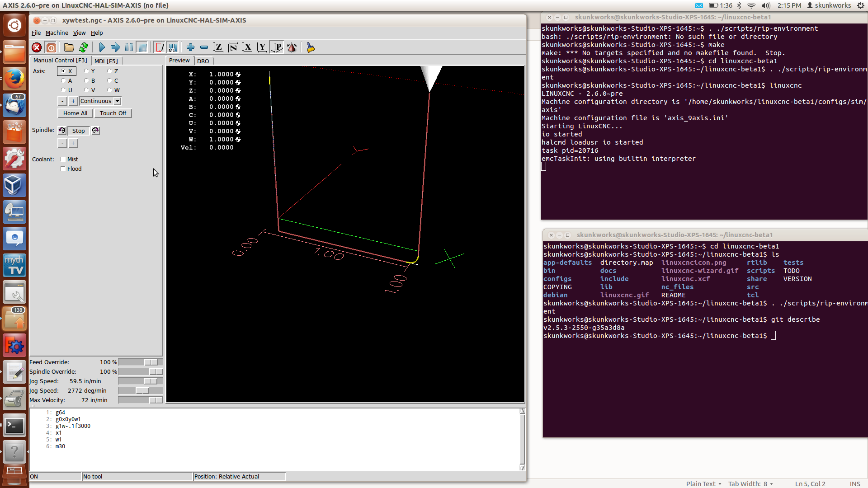Open the Terminal from the launcher
Viewport: 868px width, 488px height.
coord(14,426)
